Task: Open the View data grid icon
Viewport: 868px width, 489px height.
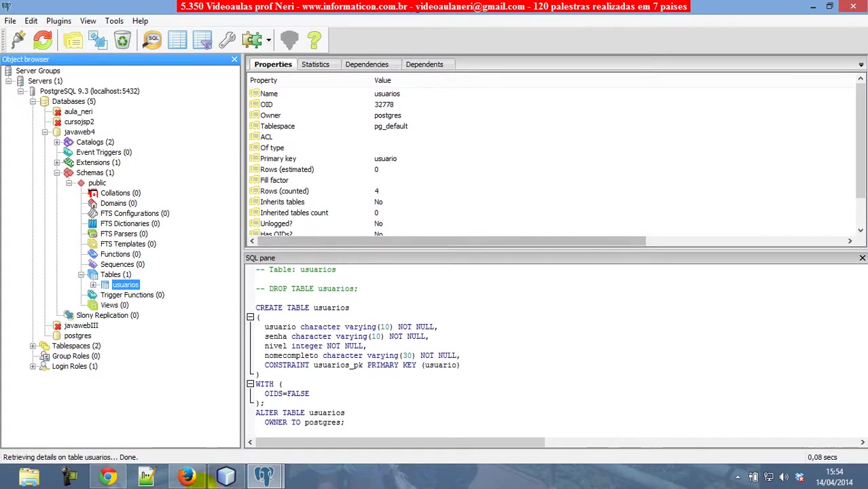Action: tap(177, 40)
